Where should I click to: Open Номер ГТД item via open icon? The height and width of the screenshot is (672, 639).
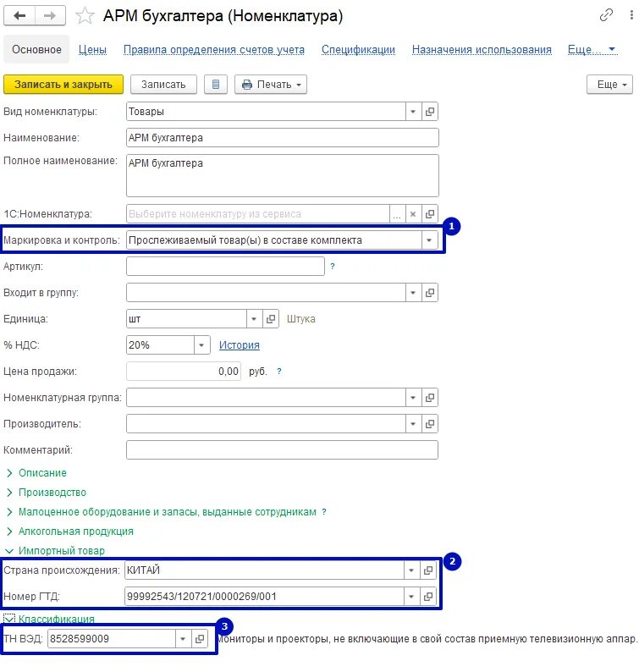click(428, 597)
